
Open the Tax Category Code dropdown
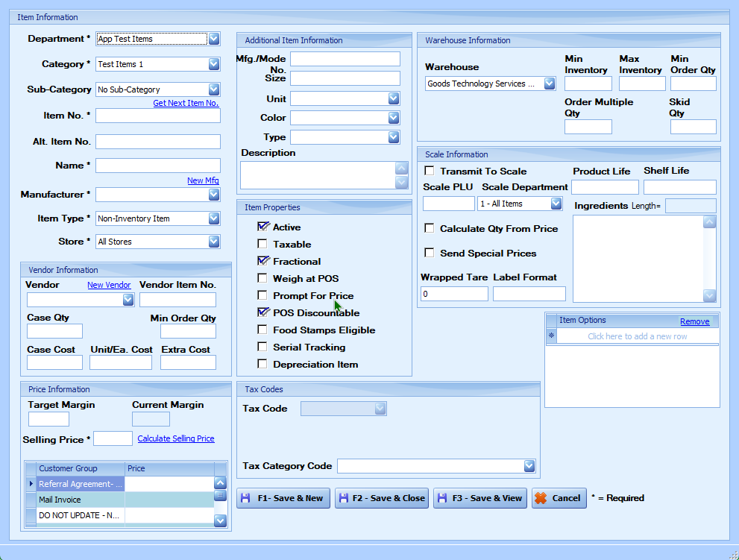[x=529, y=466]
